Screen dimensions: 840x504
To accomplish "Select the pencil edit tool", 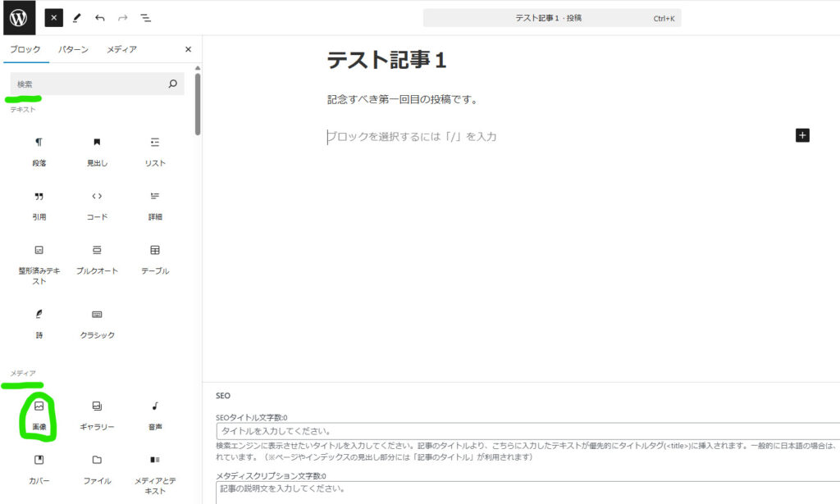I will click(77, 17).
